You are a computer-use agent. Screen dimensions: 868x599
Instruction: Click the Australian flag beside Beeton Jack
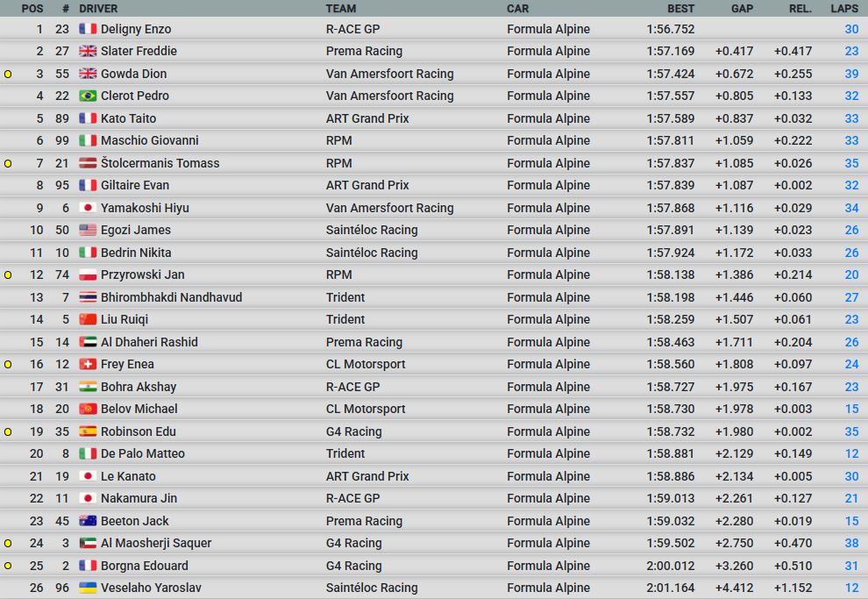[88, 521]
